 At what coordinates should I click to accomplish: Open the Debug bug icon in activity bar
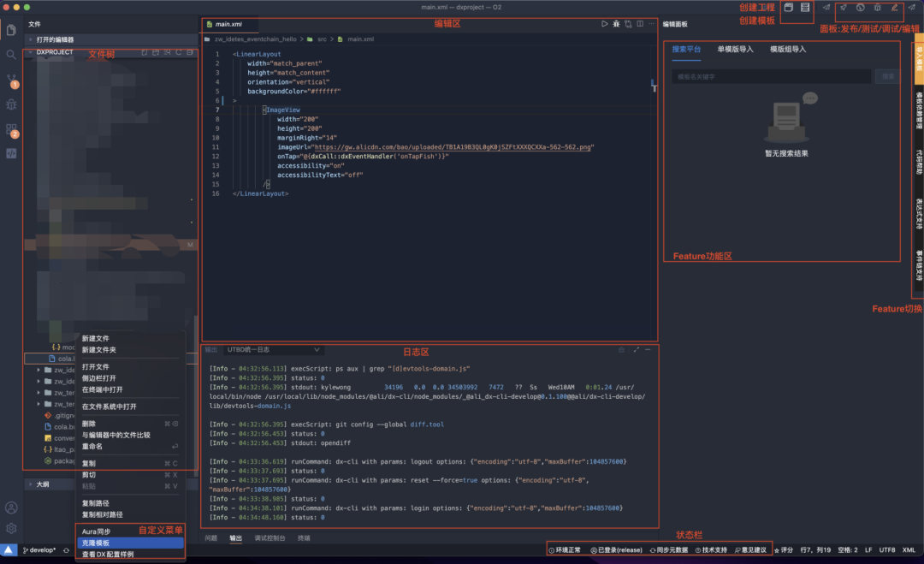(x=11, y=104)
